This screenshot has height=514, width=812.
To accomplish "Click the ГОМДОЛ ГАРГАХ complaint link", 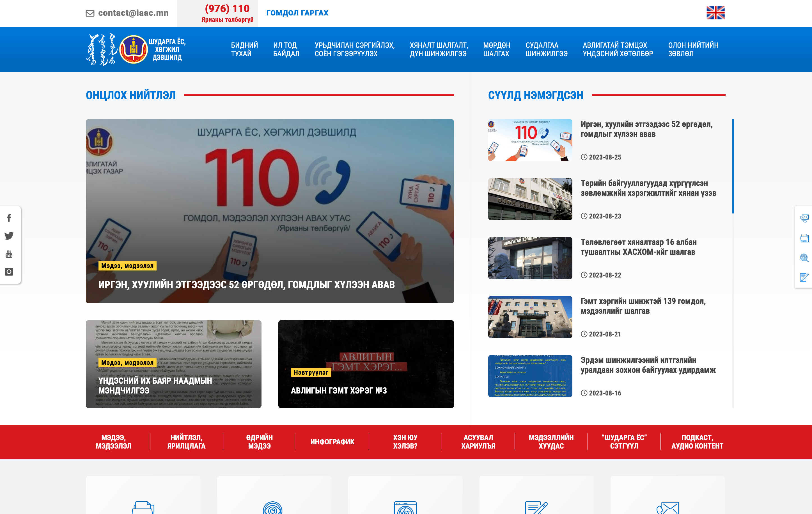I will pyautogui.click(x=297, y=13).
